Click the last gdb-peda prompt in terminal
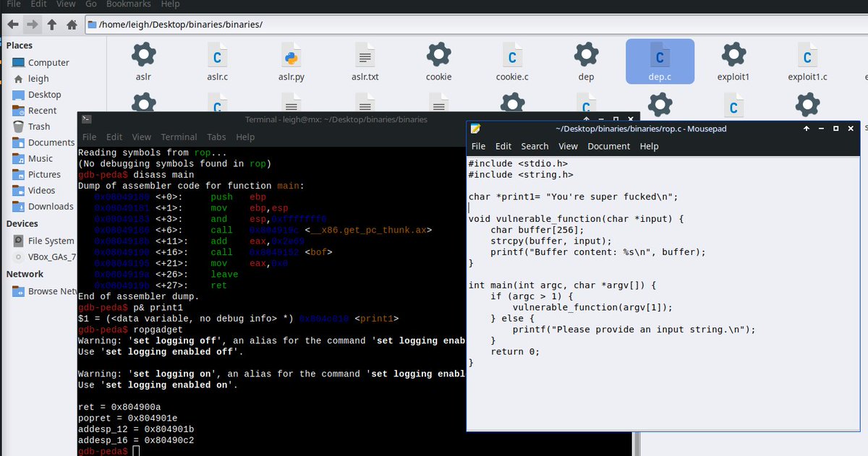Screen dimensions: 868x456 click(x=103, y=451)
